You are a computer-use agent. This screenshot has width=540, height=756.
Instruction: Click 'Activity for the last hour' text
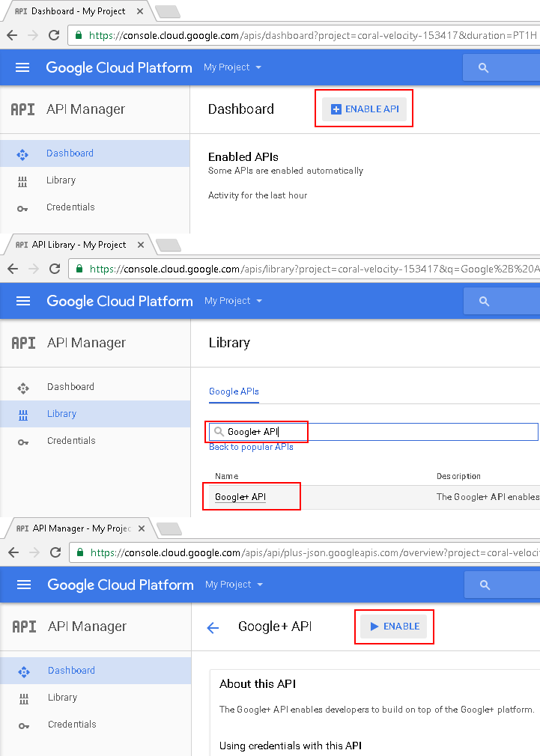click(x=257, y=195)
